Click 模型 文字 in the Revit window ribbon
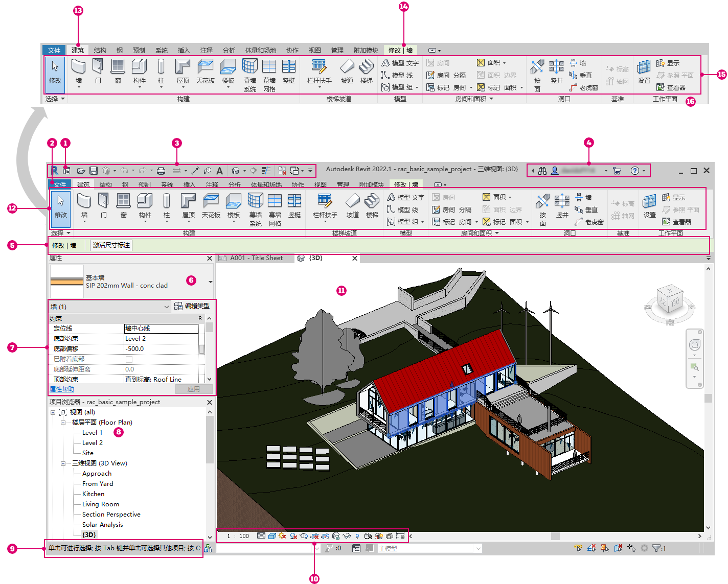Image resolution: width=728 pixels, height=584 pixels. (406, 197)
